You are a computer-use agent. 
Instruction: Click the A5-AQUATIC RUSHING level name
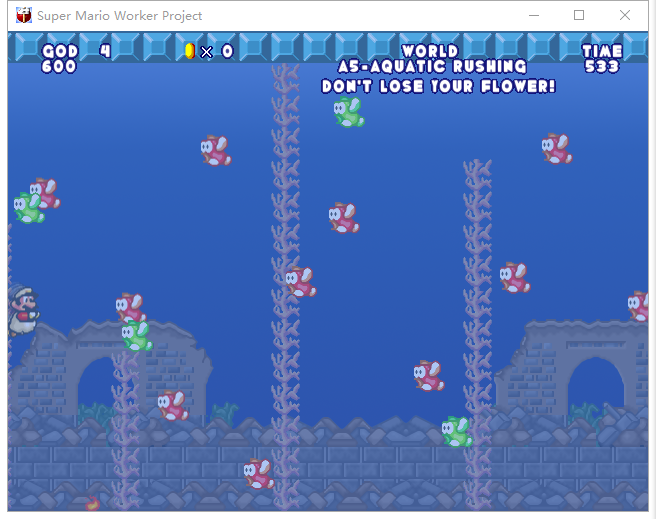[x=432, y=66]
